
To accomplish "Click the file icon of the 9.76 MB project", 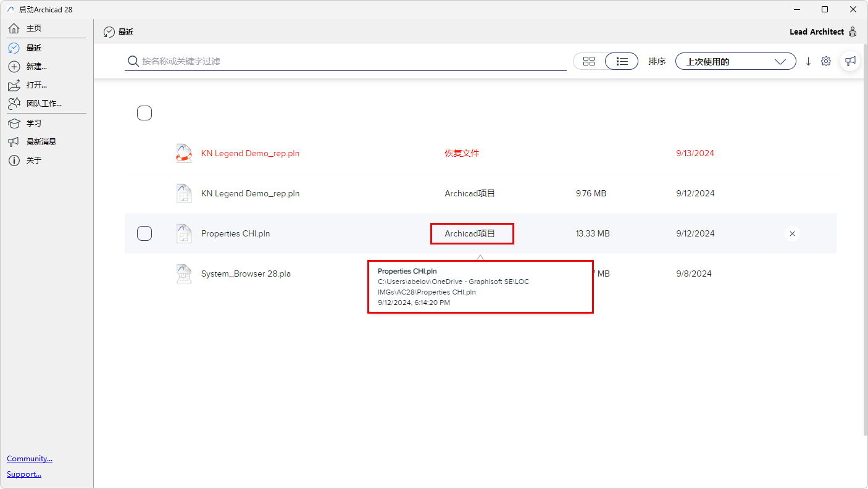I will (x=184, y=193).
